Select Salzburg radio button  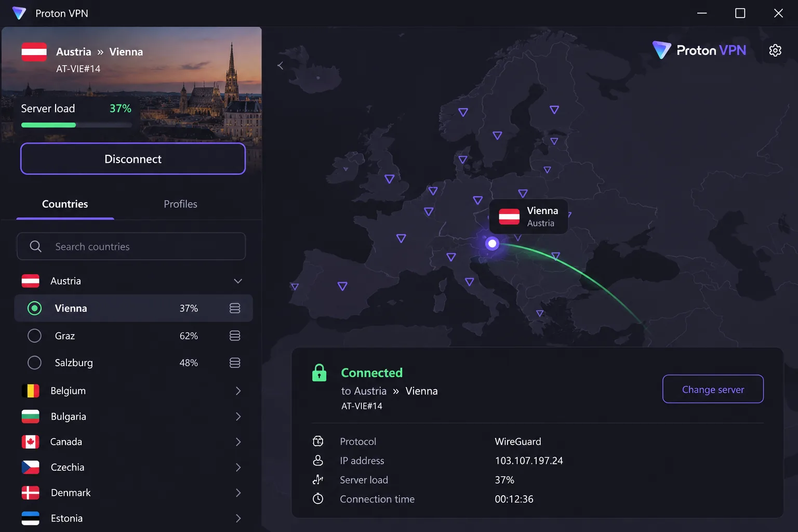34,363
